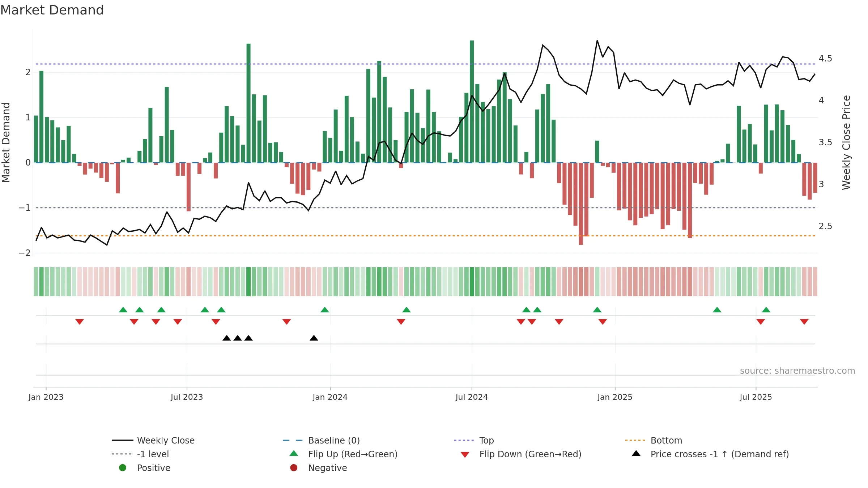
Task: Click the 3.5 price axis tick label
Action: point(825,142)
